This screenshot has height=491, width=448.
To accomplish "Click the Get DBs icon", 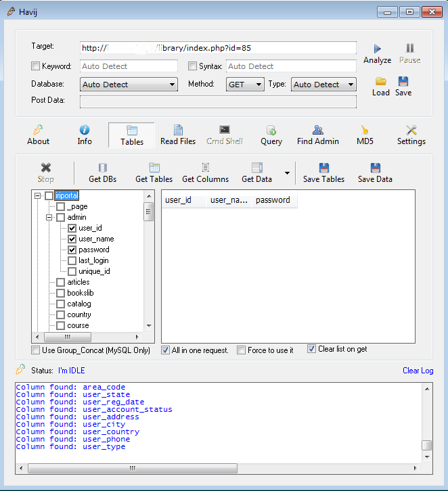I will tap(102, 168).
